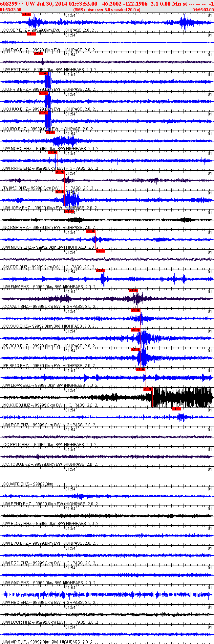
Task: Click the RMS noise scaling note
Action: click(107, 10)
